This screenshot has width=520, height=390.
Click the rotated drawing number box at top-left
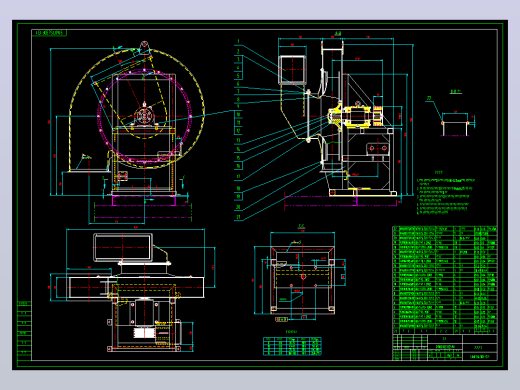(49, 33)
